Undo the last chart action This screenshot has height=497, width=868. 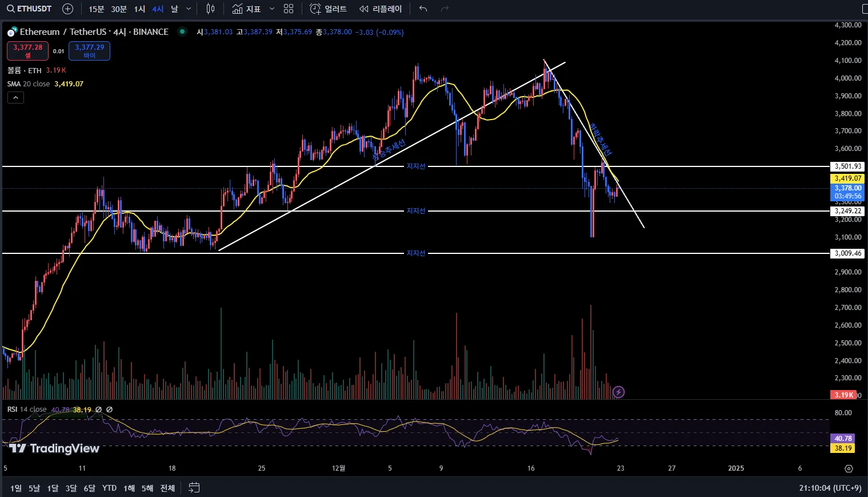coord(423,9)
